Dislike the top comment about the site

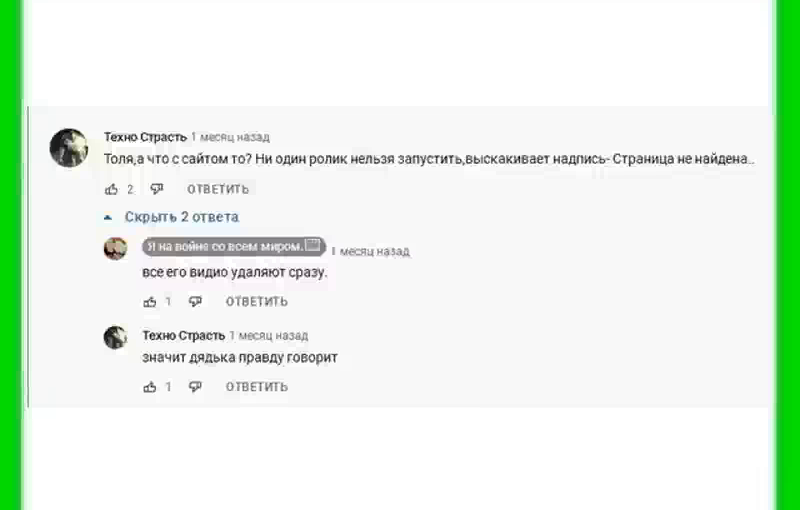pos(157,190)
